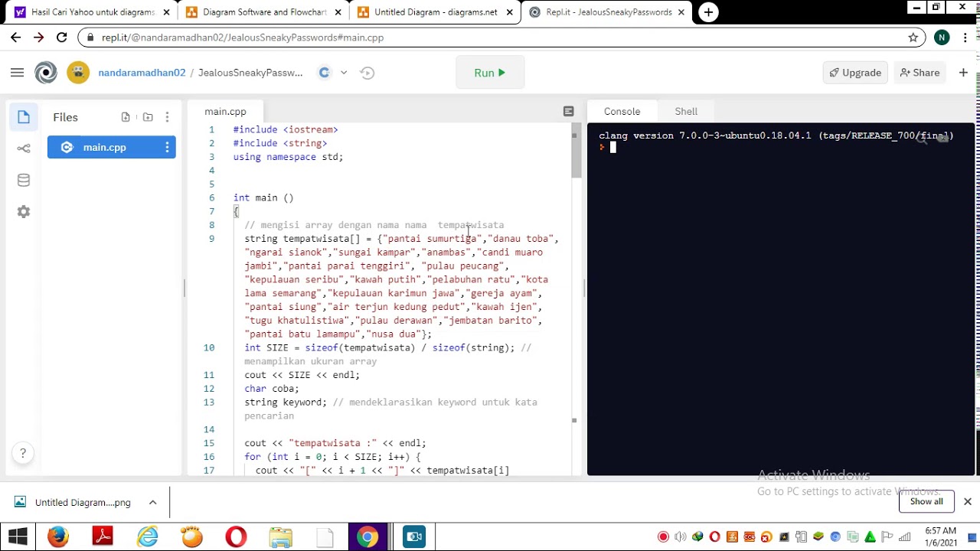980x551 pixels.
Task: Click the C++ language icon in header
Action: pos(324,73)
